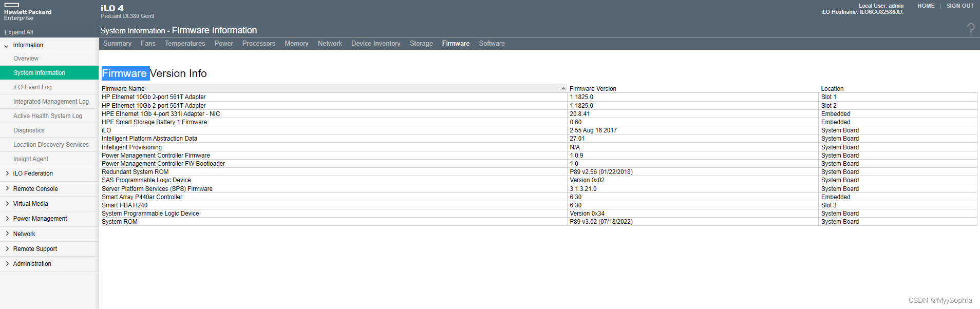Click Smart HBA H240 row

tap(539, 205)
